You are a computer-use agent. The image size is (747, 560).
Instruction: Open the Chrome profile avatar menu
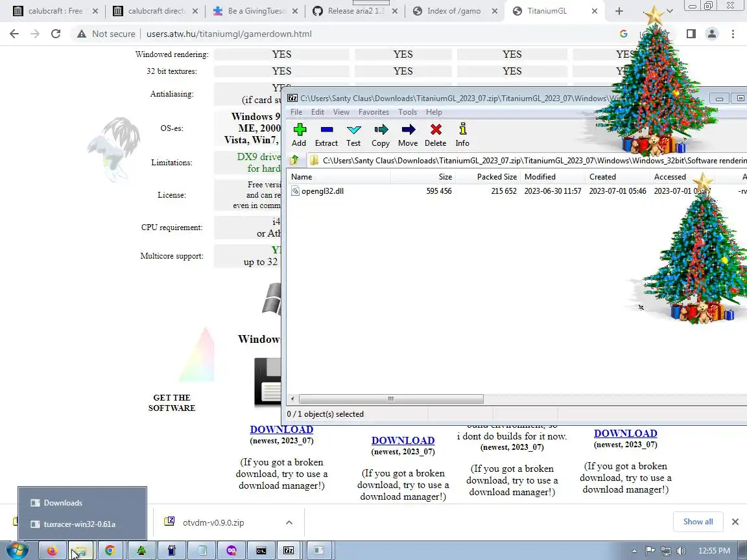point(712,34)
